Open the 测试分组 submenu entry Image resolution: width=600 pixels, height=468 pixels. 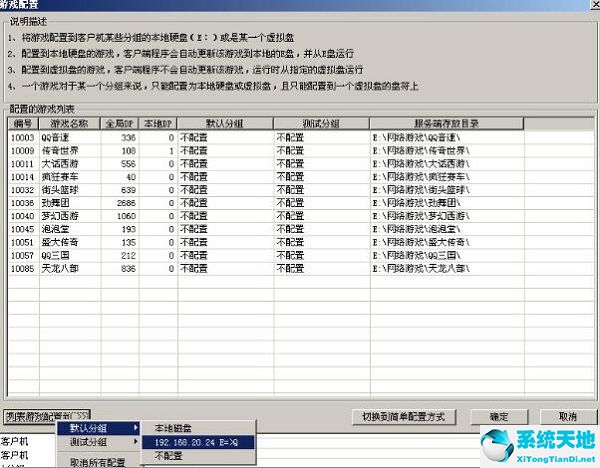click(x=99, y=442)
